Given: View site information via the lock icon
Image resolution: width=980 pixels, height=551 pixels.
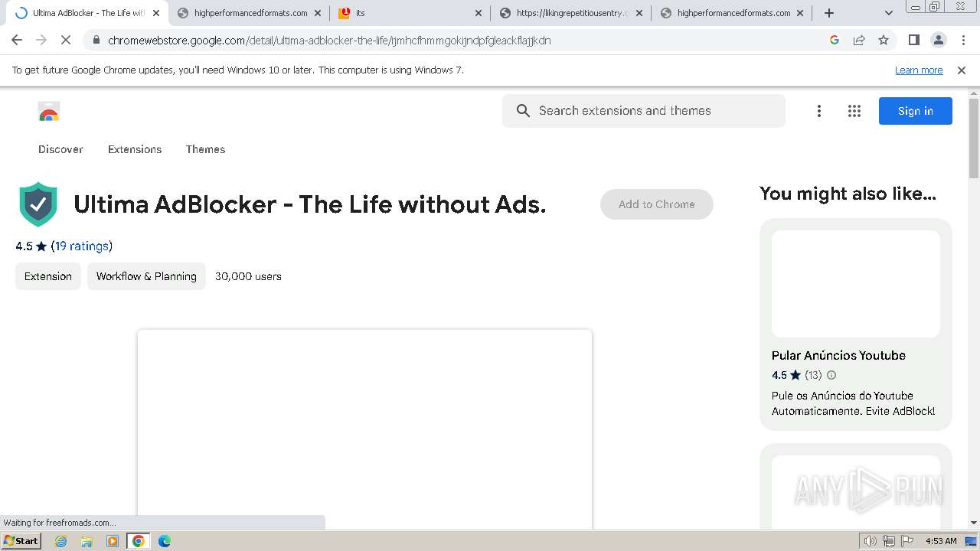Looking at the screenshot, I should tap(96, 40).
